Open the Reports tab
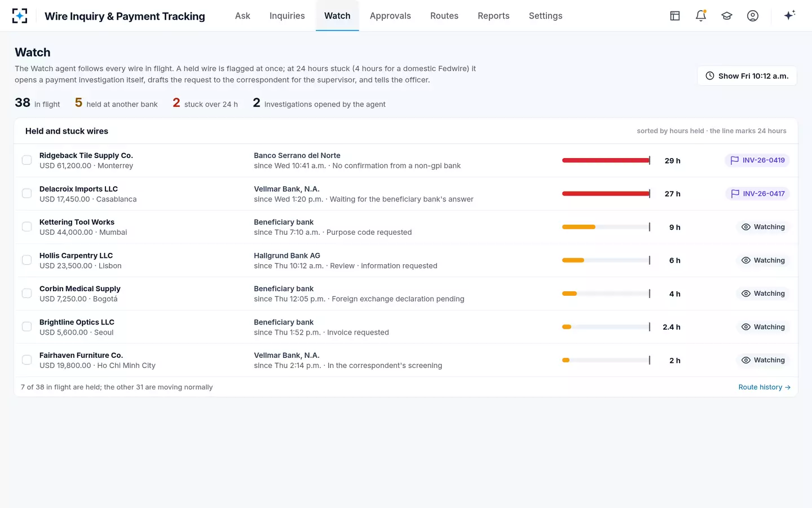 coord(493,16)
